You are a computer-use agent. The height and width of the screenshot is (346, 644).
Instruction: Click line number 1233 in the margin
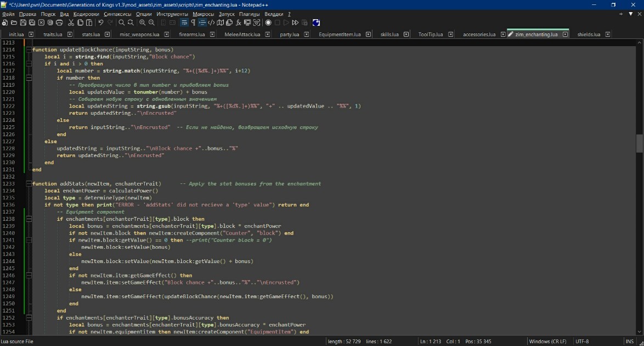[x=9, y=184]
